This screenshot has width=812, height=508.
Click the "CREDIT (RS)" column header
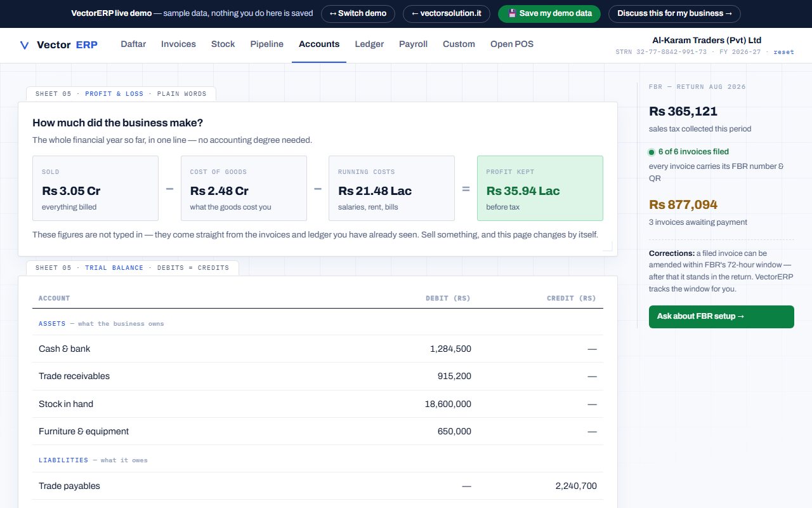point(572,298)
